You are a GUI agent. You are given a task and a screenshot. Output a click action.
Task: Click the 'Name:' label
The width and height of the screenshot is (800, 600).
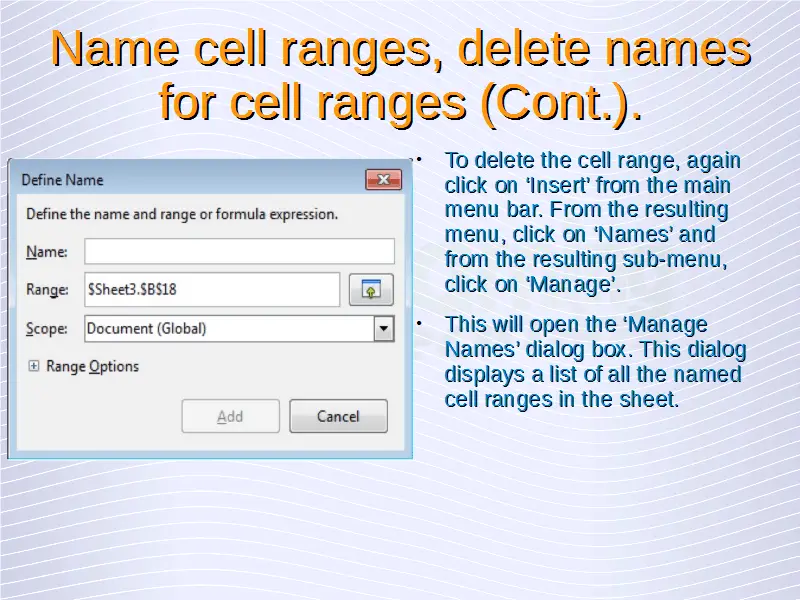point(46,251)
